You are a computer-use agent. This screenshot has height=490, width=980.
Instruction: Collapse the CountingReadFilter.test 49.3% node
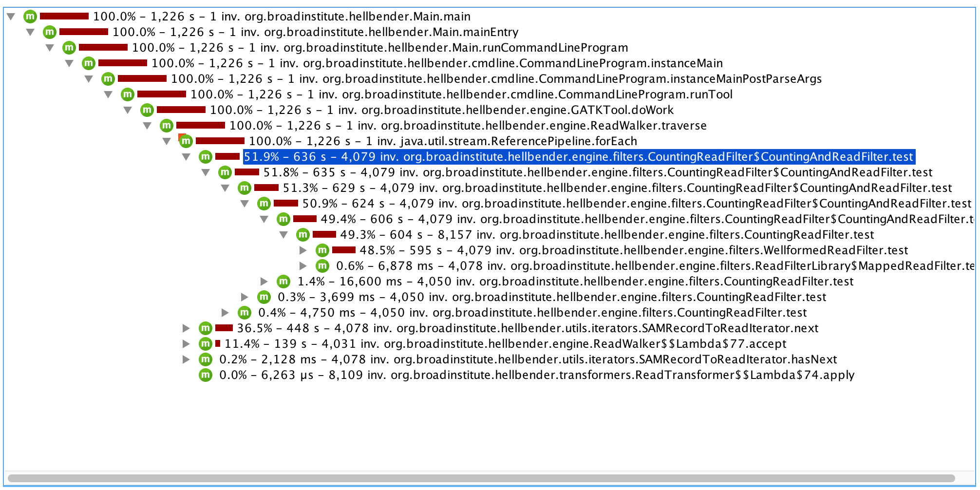(x=283, y=235)
